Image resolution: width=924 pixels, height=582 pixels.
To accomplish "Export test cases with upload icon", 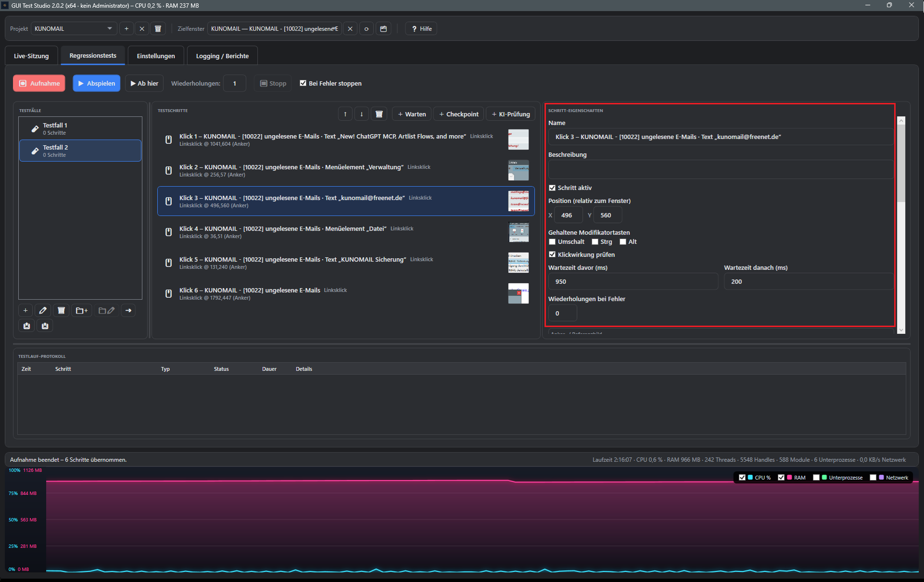I will click(x=27, y=326).
